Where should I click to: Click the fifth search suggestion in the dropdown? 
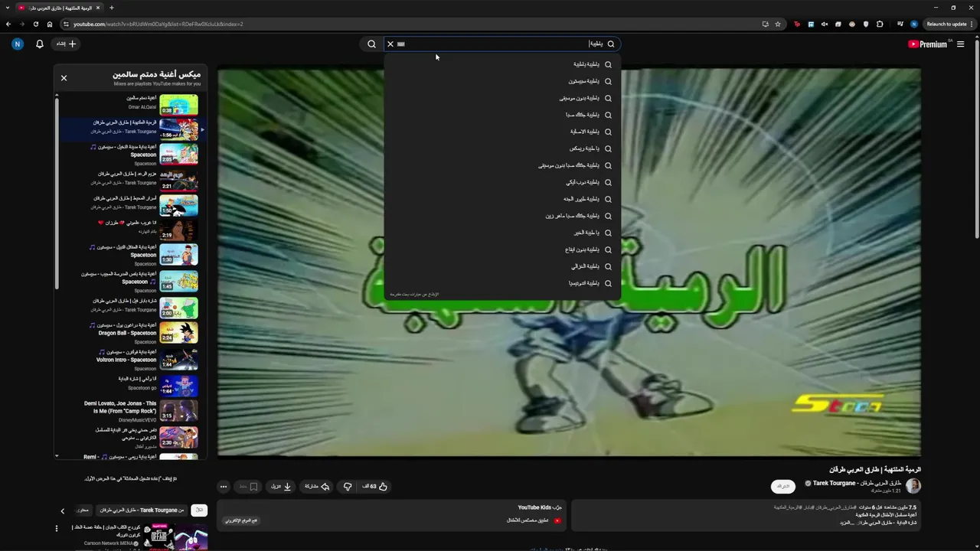tap(501, 132)
